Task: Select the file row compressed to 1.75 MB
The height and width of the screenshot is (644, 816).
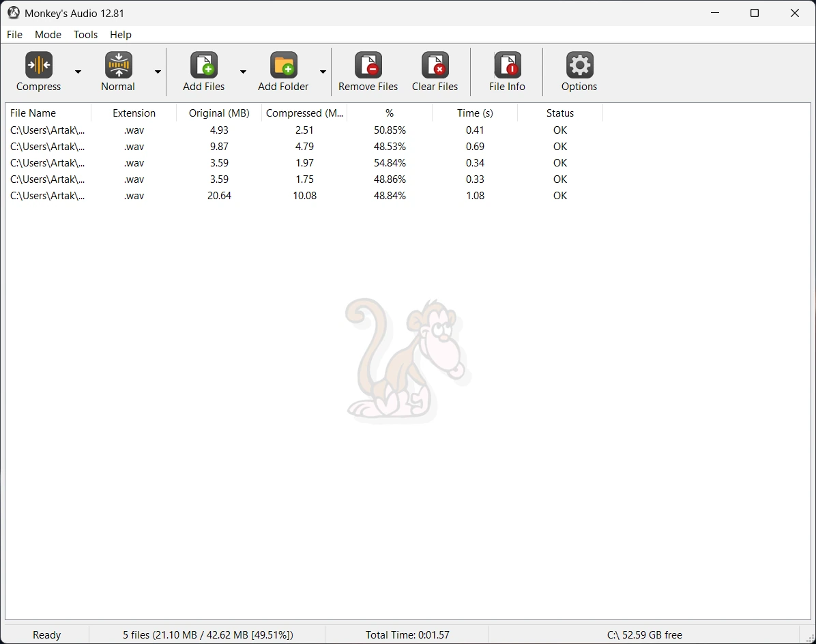Action: pyautogui.click(x=304, y=179)
